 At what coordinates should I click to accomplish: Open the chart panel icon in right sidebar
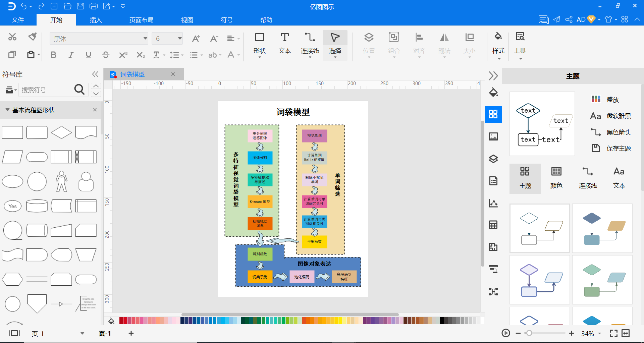pos(493,203)
